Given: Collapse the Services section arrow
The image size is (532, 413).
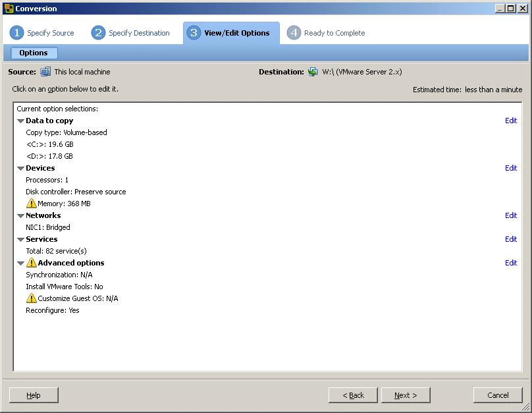Looking at the screenshot, I should click(20, 240).
